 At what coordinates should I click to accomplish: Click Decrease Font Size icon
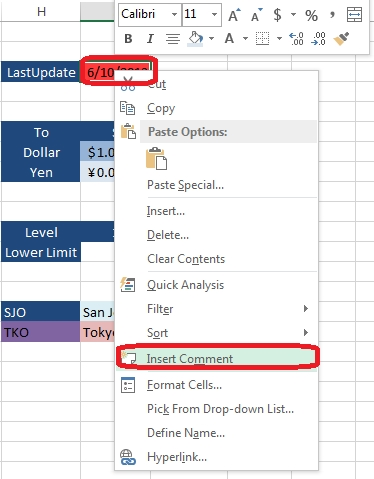click(x=257, y=15)
